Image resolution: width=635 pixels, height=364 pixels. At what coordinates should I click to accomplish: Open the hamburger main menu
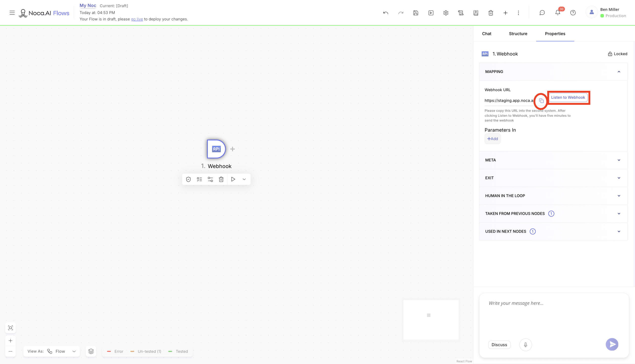tap(12, 13)
